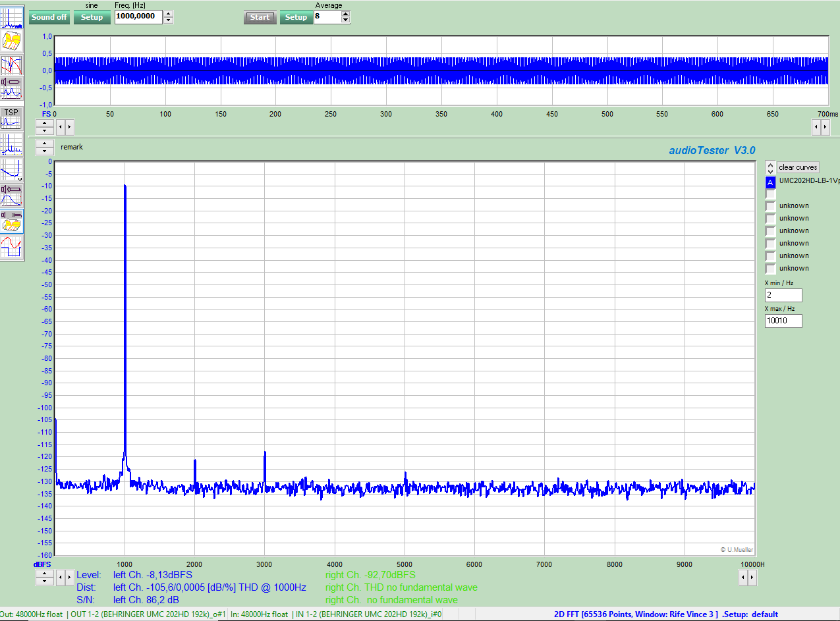840x621 pixels.
Task: Enable the first unknown curve checkbox
Action: click(x=770, y=205)
